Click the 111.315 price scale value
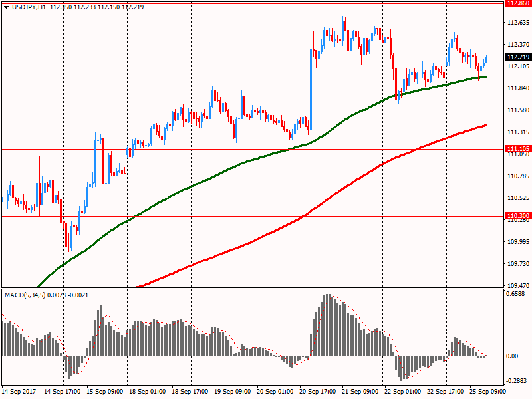 coord(518,132)
